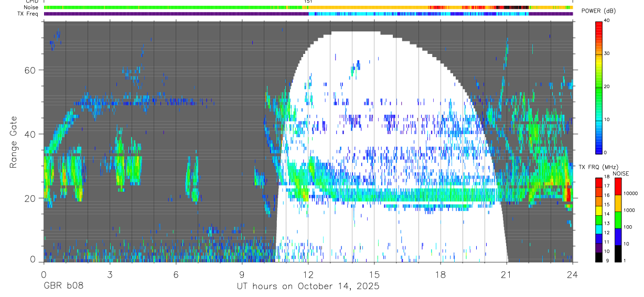644x297 pixels.
Task: Click the 21 hour tick label on time axis
Action: click(507, 274)
